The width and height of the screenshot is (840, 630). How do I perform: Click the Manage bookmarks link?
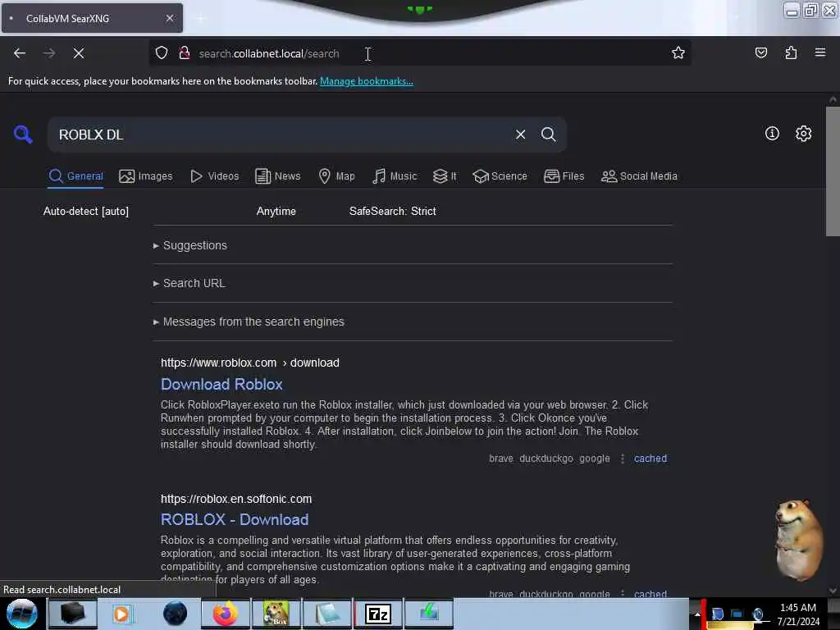[x=367, y=81]
